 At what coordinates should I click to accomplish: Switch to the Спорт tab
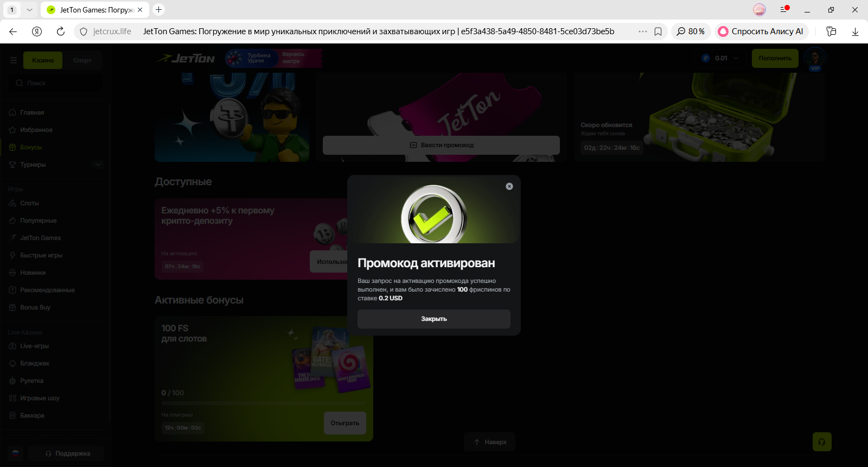[82, 60]
